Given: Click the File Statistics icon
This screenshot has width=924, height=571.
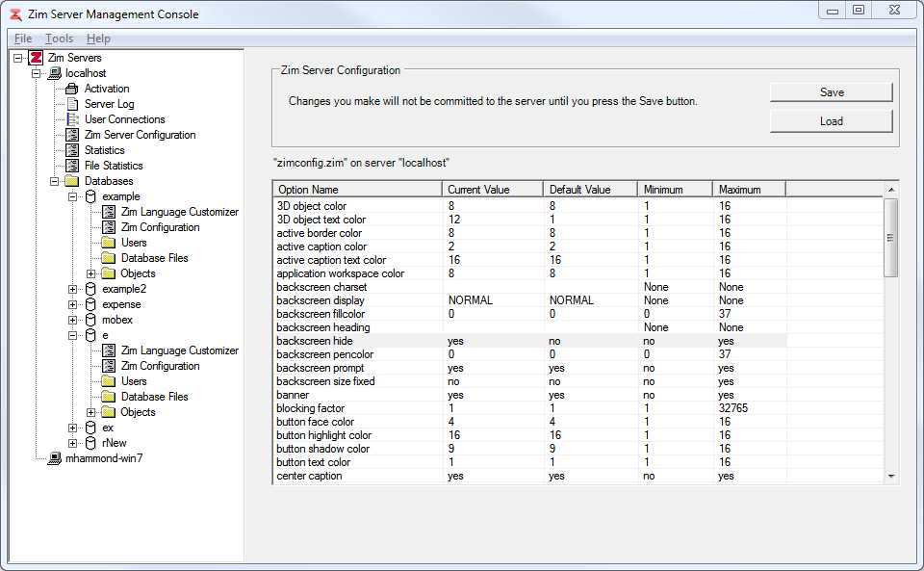Looking at the screenshot, I should tap(72, 166).
